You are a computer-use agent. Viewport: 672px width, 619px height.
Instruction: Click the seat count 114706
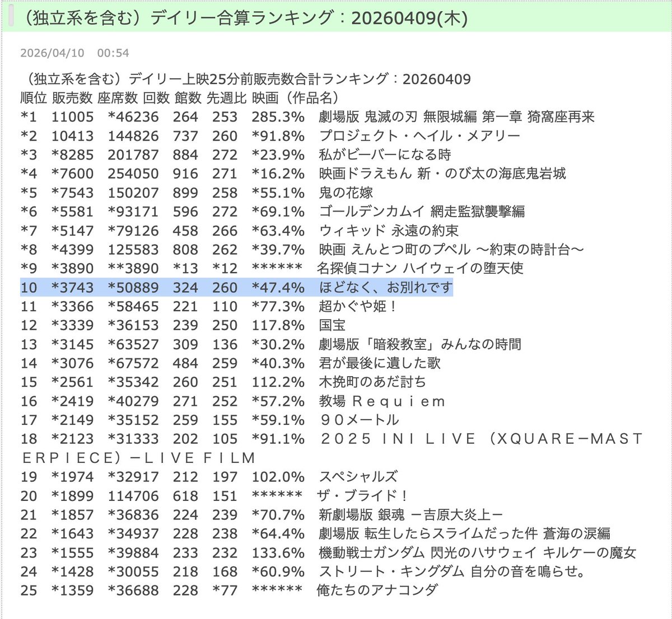[x=133, y=497]
